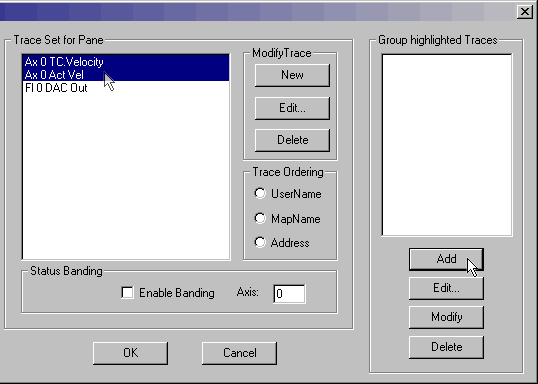Cancel the trace set dialog
The width and height of the screenshot is (538, 384).
[x=239, y=353]
